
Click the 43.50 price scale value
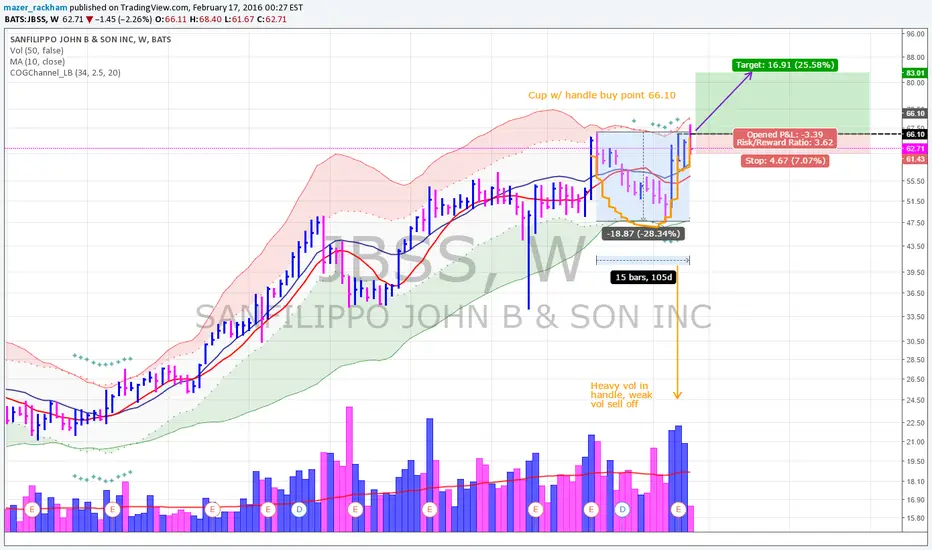[x=915, y=246]
